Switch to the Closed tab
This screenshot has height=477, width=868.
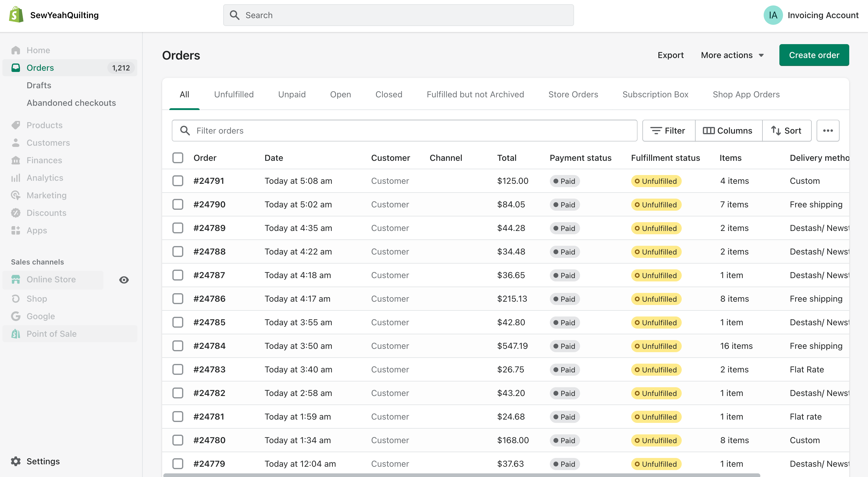(389, 94)
